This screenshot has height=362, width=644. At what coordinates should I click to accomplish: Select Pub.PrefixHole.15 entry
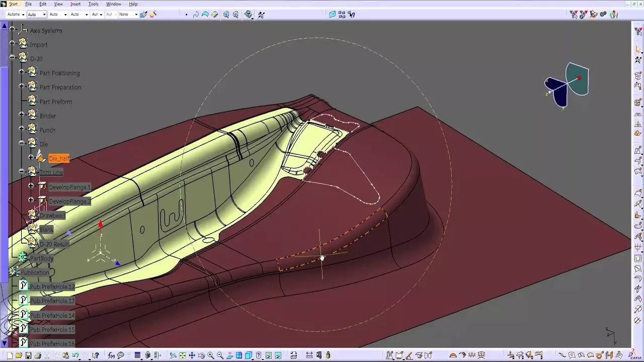click(52, 329)
